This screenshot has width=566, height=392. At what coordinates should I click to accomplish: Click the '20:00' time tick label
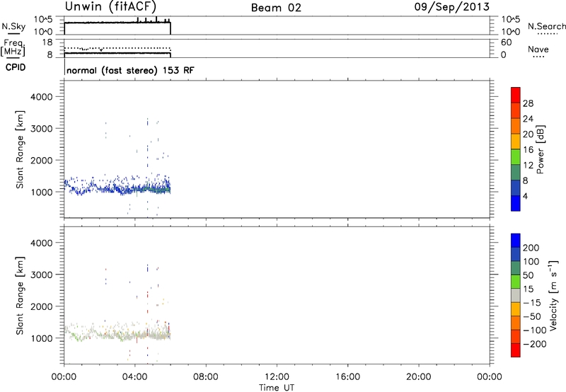click(x=419, y=377)
